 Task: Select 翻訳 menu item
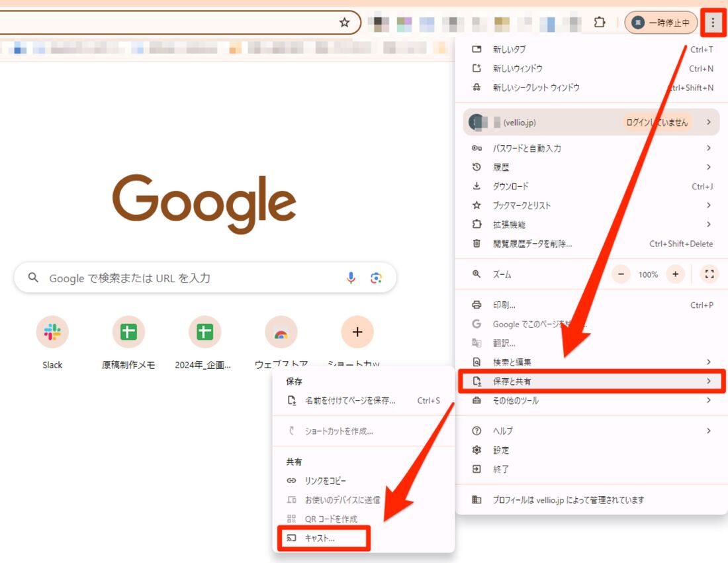point(591,343)
